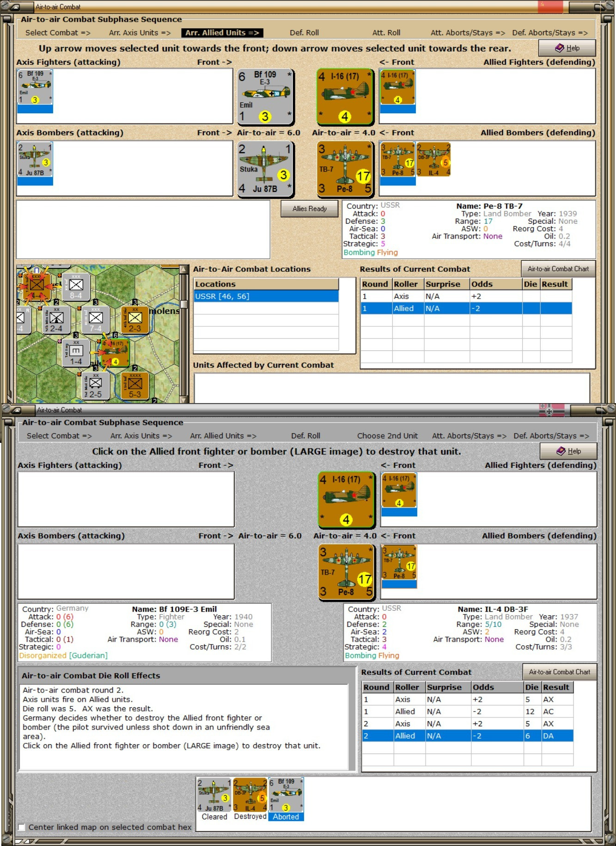The width and height of the screenshot is (616, 846).
Task: Click the Roller column header in lower results
Action: 409,687
